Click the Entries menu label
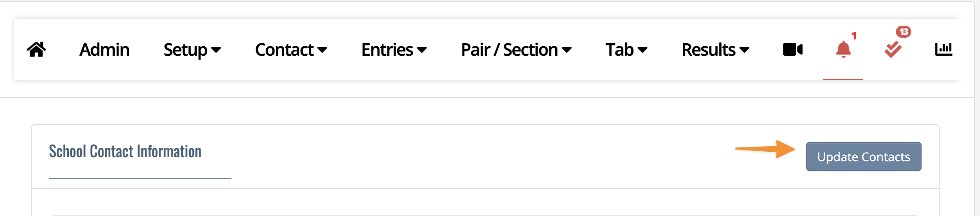This screenshot has height=216, width=980. click(387, 50)
